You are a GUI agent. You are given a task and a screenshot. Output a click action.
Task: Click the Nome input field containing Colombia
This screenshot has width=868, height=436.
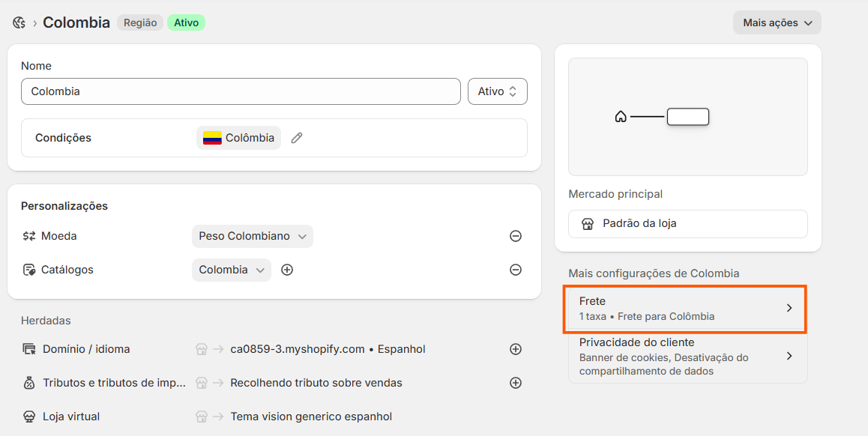pos(241,91)
